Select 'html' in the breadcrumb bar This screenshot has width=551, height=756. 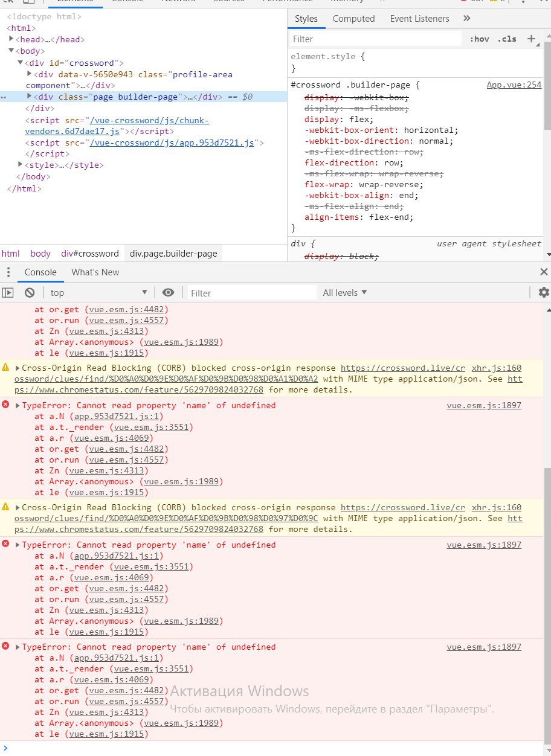coord(11,254)
